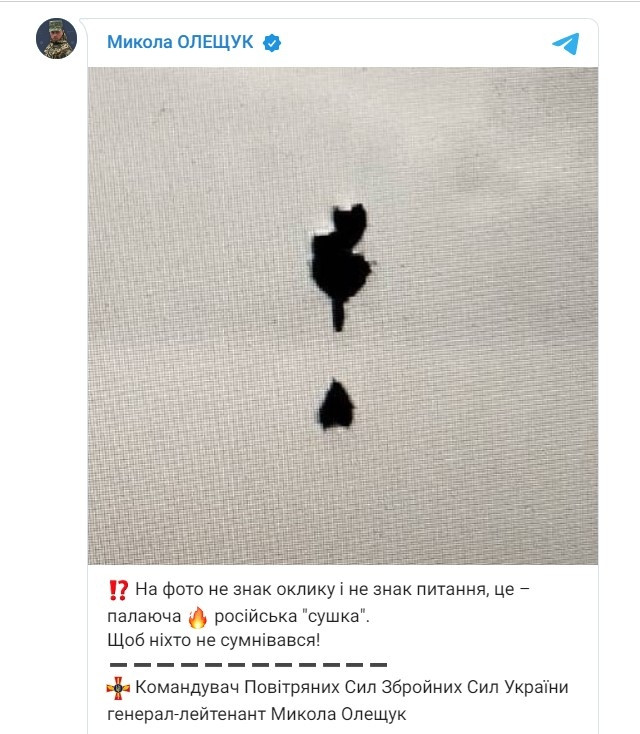
Task: Click the Air Force emblem emoji
Action: [118, 688]
